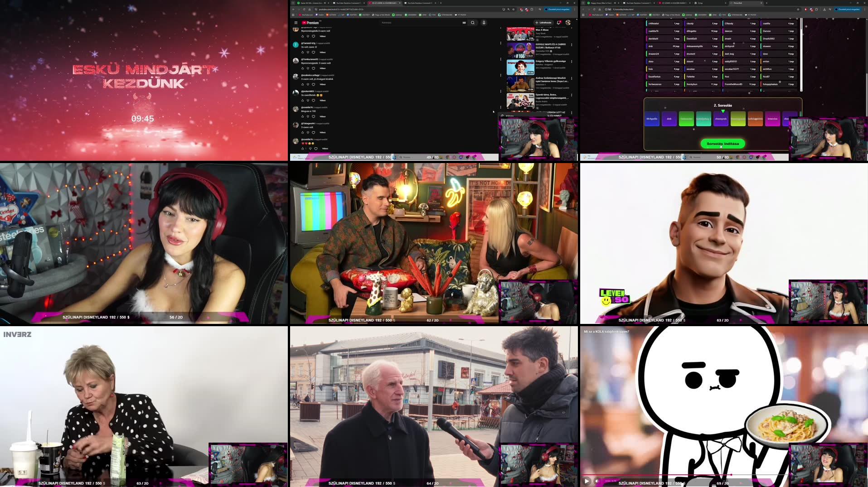Open the three-dot menu on the Botkaszt #166 video
The width and height of the screenshot is (868, 487).
tap(572, 44)
